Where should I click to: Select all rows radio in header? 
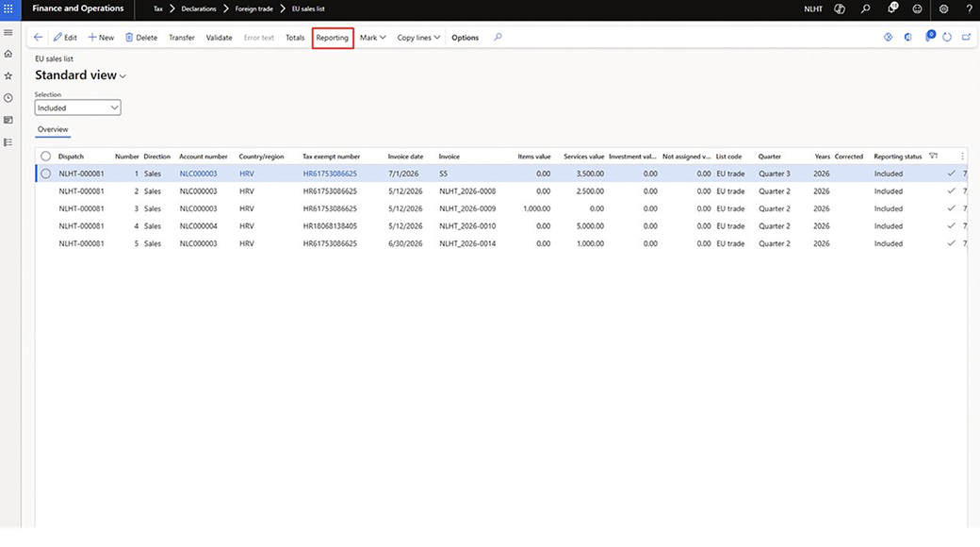point(45,157)
